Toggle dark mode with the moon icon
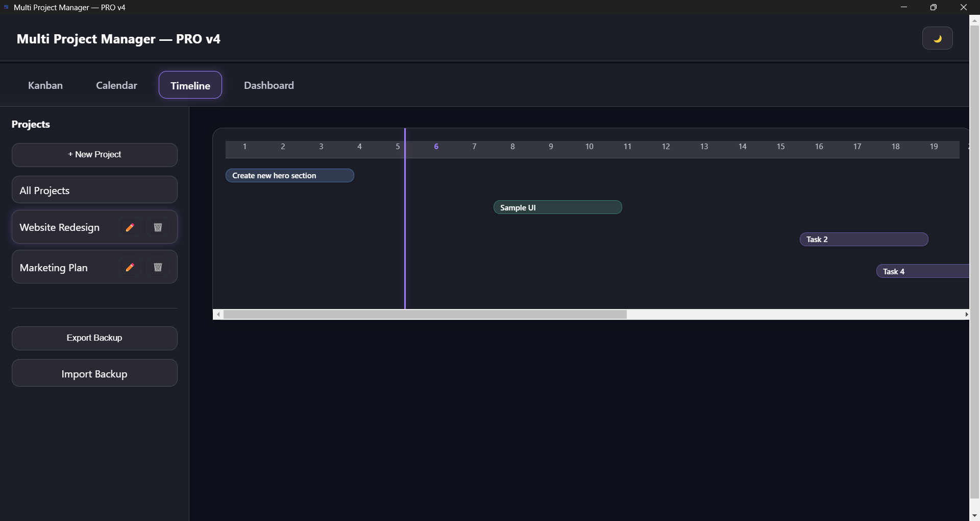Image resolution: width=980 pixels, height=521 pixels. [x=937, y=38]
